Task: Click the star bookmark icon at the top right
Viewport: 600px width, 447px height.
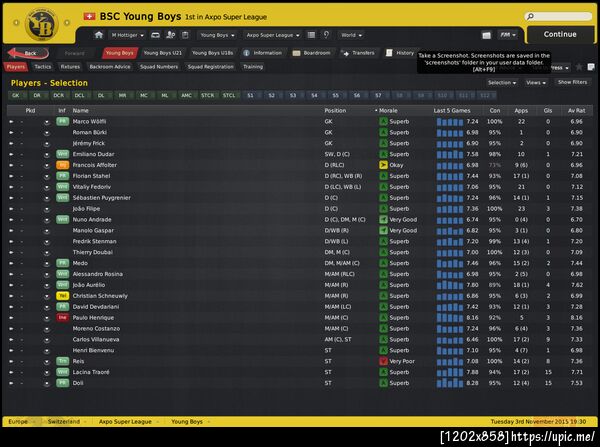Action: (x=579, y=67)
